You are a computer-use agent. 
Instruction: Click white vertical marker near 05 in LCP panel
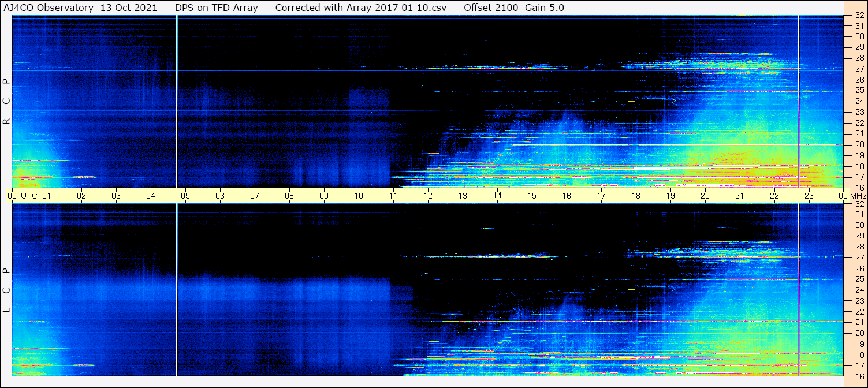tap(177, 289)
